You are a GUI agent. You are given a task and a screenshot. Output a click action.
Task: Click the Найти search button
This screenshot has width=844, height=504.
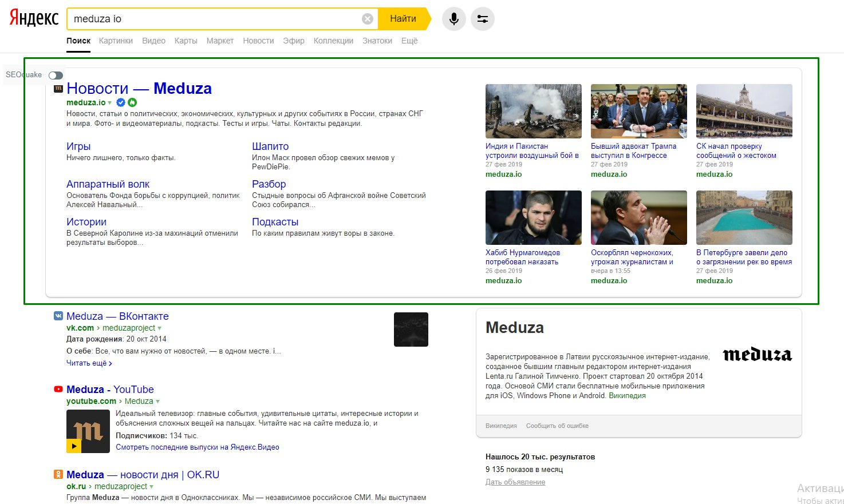point(403,19)
